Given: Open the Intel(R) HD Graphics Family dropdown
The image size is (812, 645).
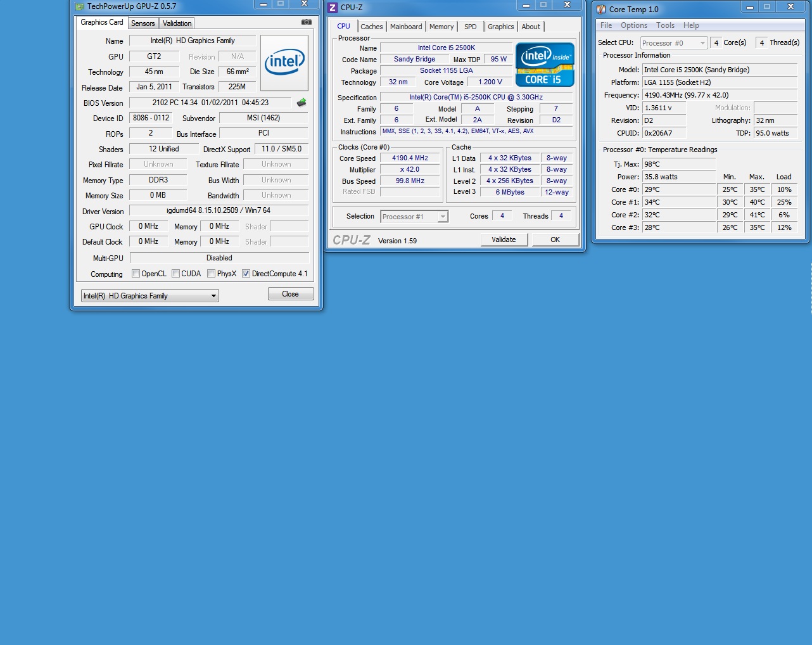Looking at the screenshot, I should tap(150, 296).
